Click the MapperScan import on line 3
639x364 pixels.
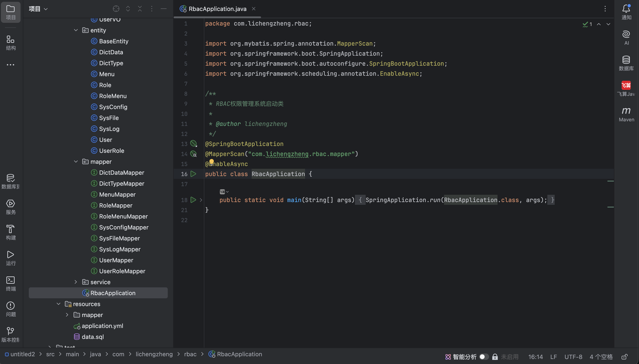pos(355,44)
